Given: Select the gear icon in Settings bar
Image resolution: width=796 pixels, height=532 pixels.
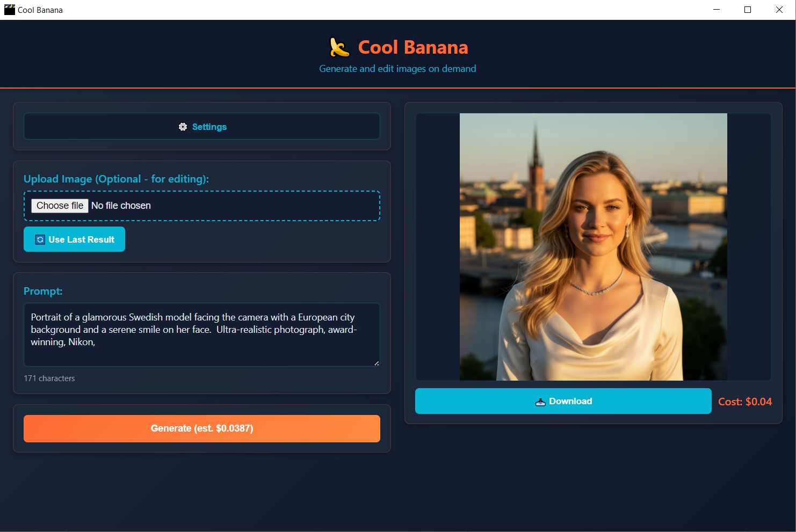Looking at the screenshot, I should (x=183, y=127).
